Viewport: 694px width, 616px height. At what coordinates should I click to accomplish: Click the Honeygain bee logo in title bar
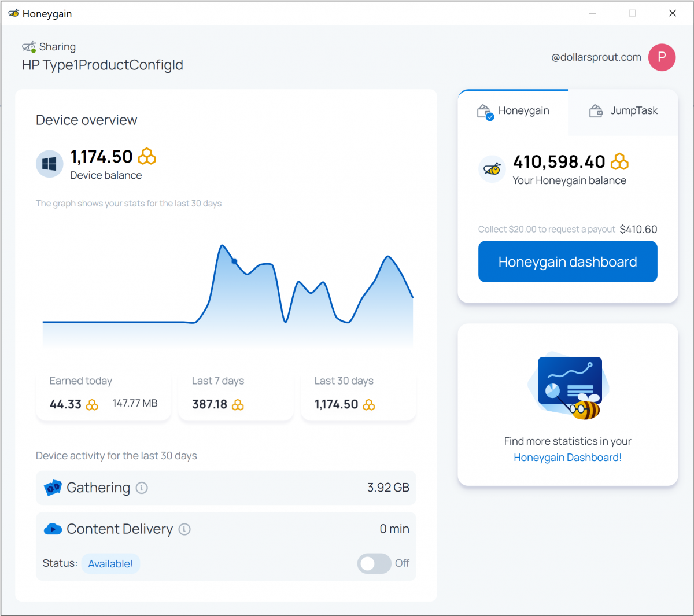[x=13, y=13]
